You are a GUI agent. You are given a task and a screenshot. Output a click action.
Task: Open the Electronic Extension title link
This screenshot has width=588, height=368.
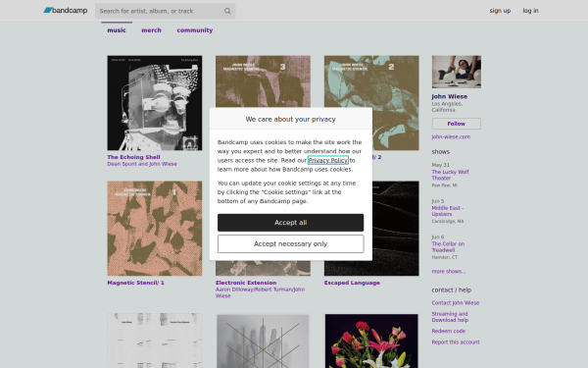[246, 283]
